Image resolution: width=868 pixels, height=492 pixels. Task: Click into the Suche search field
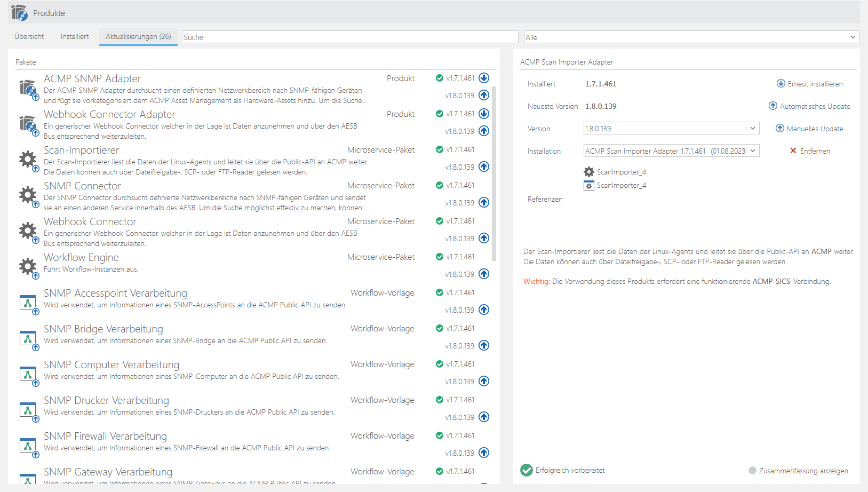coord(350,37)
